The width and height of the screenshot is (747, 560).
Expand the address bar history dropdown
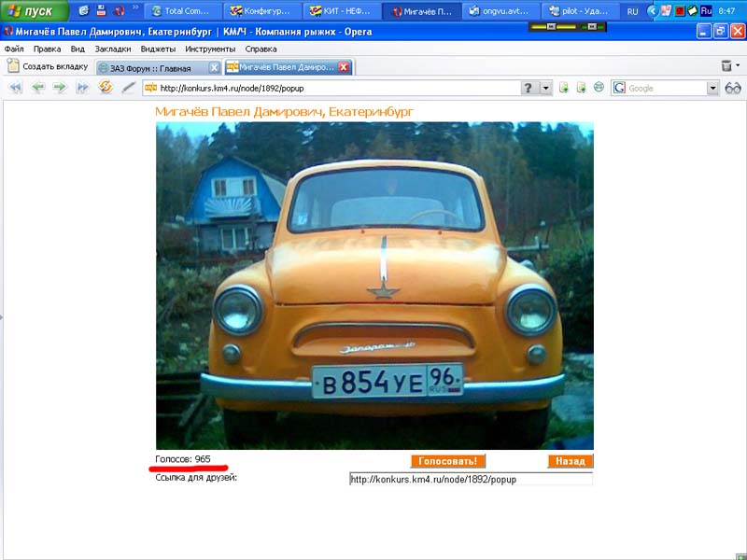click(x=545, y=88)
